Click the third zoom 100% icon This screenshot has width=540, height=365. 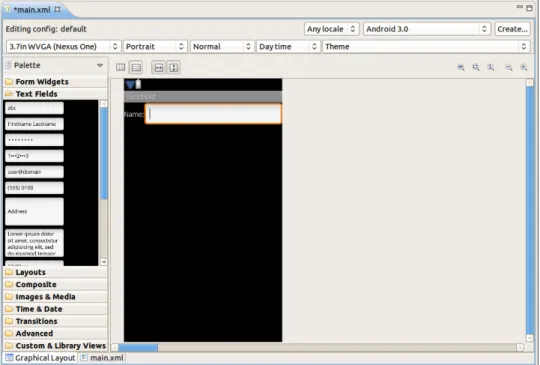(491, 67)
